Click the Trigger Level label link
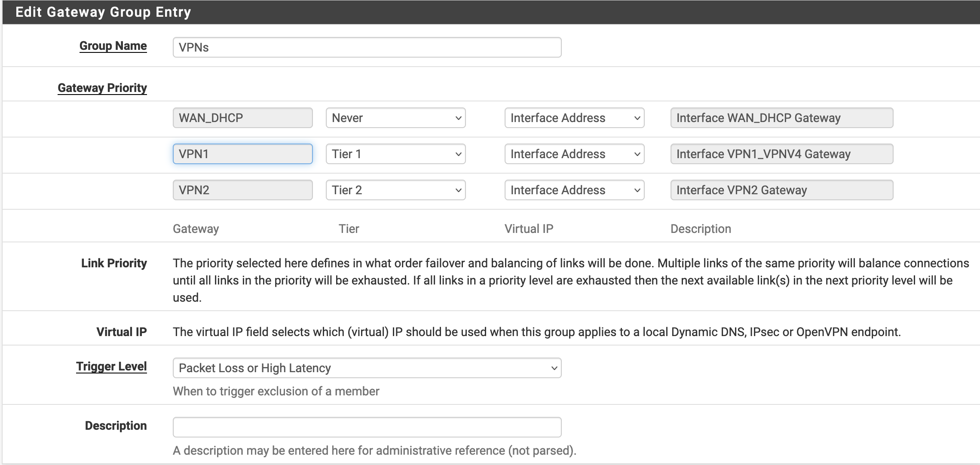980x465 pixels. coord(111,367)
